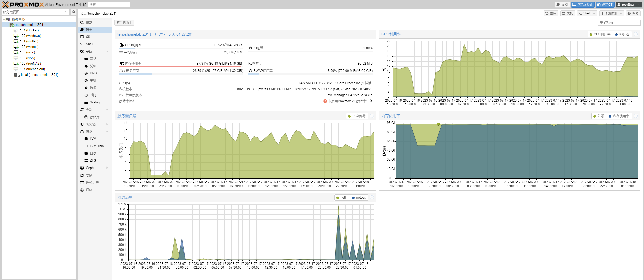The height and width of the screenshot is (280, 644).
Task: Click the SWAP使用率 progress bar
Action: point(310,74)
